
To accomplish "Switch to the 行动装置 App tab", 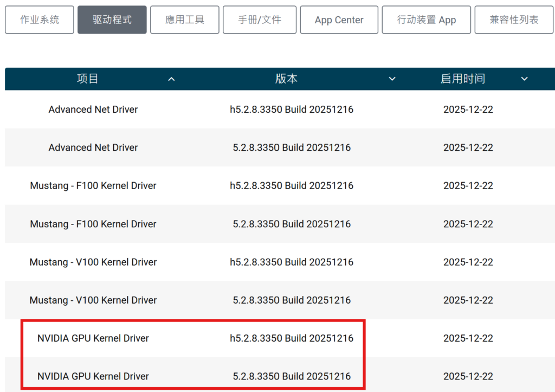I will (x=426, y=20).
